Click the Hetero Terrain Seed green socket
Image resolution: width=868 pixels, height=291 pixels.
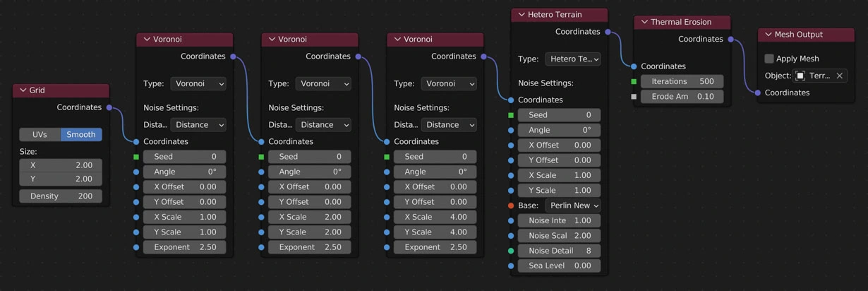point(511,115)
